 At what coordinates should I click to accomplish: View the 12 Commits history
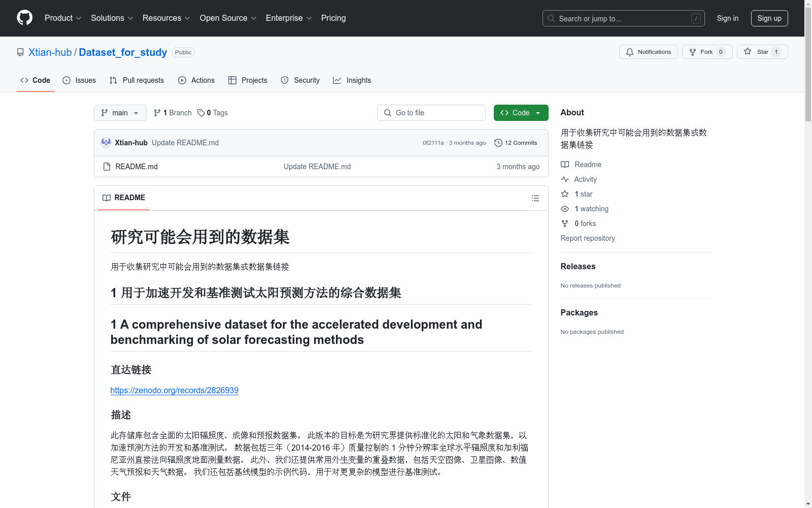click(x=516, y=143)
